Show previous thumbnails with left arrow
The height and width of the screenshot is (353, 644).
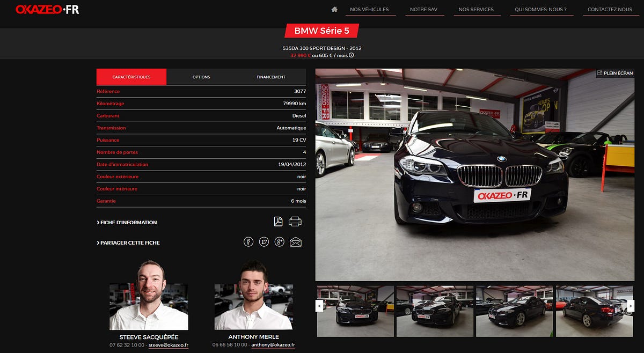point(319,306)
